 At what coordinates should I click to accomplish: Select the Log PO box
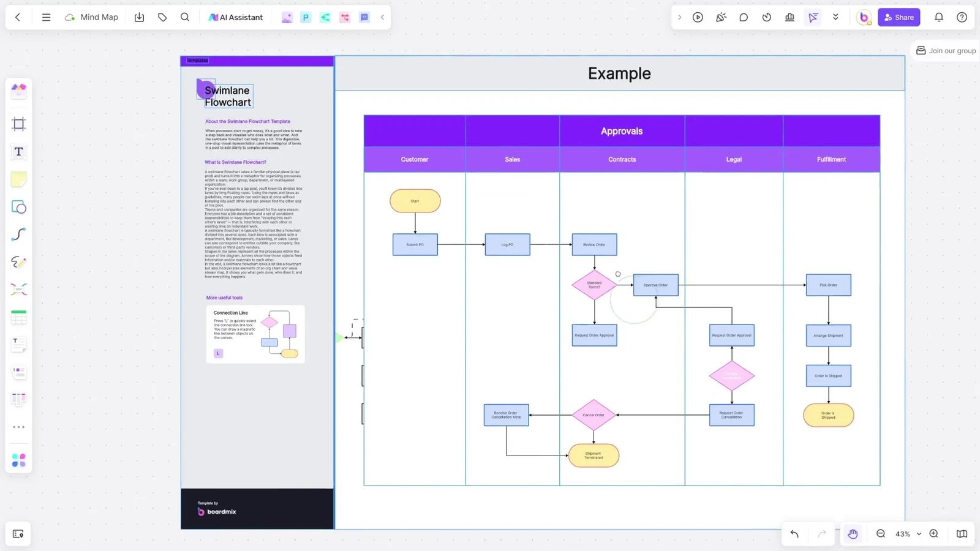[507, 244]
